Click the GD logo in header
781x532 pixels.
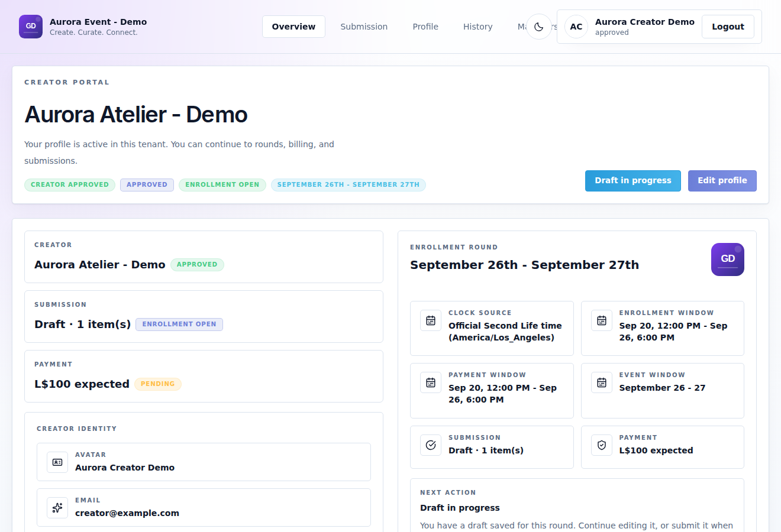click(x=31, y=27)
